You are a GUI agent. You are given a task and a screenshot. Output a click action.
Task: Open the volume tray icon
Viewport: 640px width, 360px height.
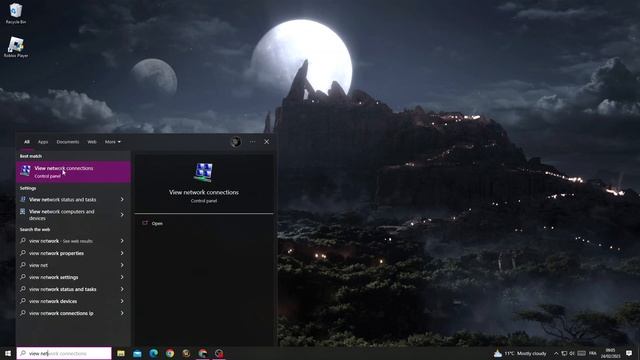pyautogui.click(x=572, y=353)
